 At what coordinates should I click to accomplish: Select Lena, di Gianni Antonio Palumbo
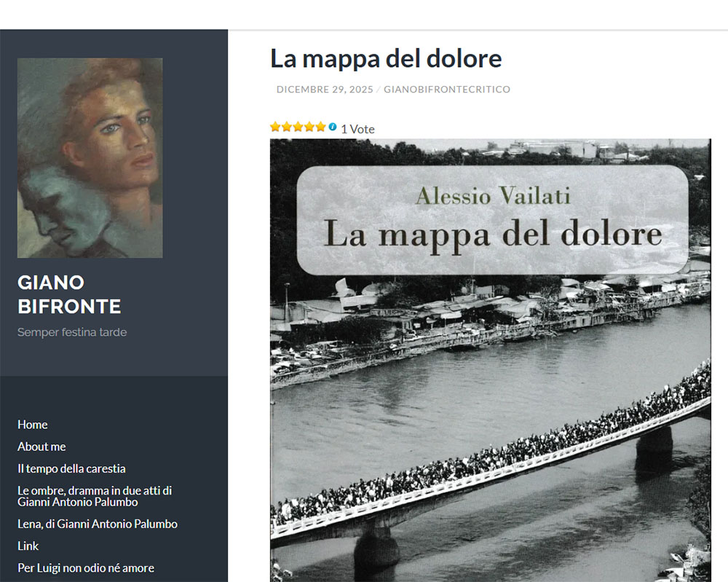(98, 524)
